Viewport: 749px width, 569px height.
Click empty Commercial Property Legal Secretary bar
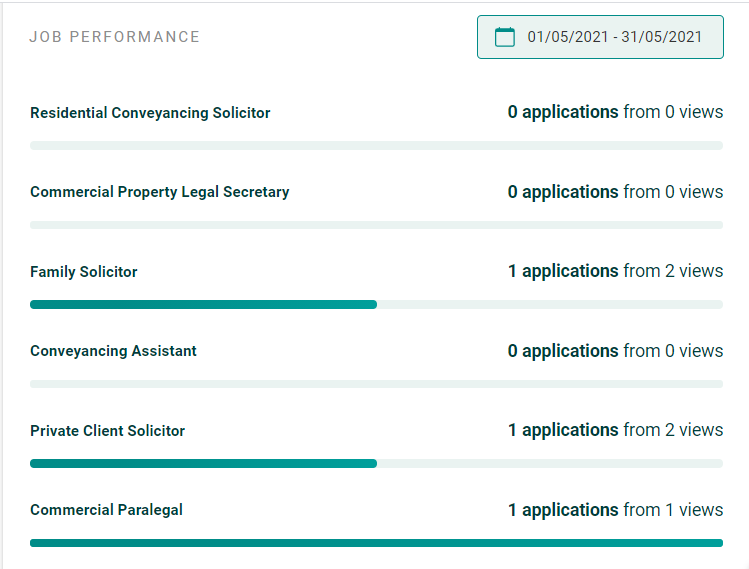[376, 225]
